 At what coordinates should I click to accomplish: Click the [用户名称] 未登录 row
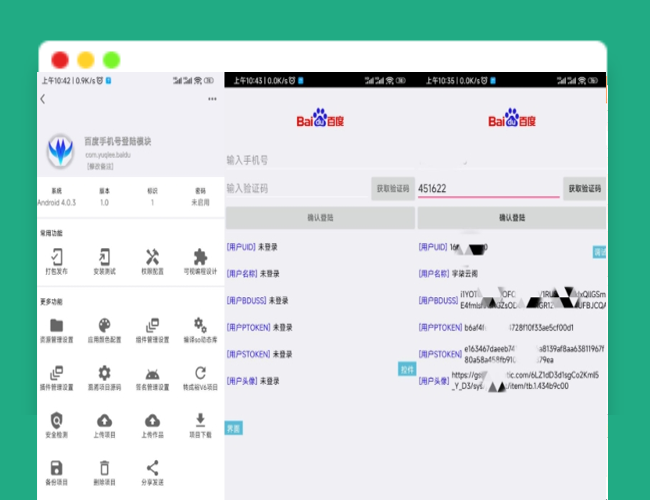coord(253,274)
